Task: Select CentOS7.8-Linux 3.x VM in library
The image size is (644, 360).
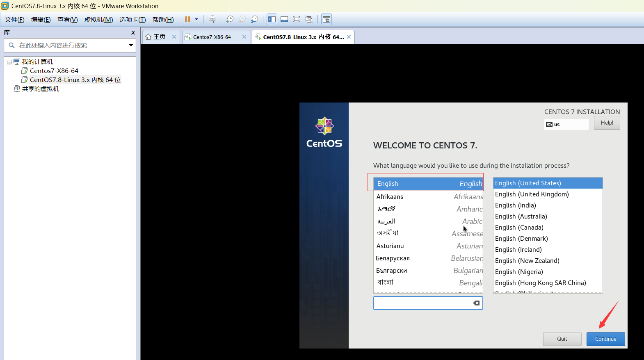Action: click(75, 80)
